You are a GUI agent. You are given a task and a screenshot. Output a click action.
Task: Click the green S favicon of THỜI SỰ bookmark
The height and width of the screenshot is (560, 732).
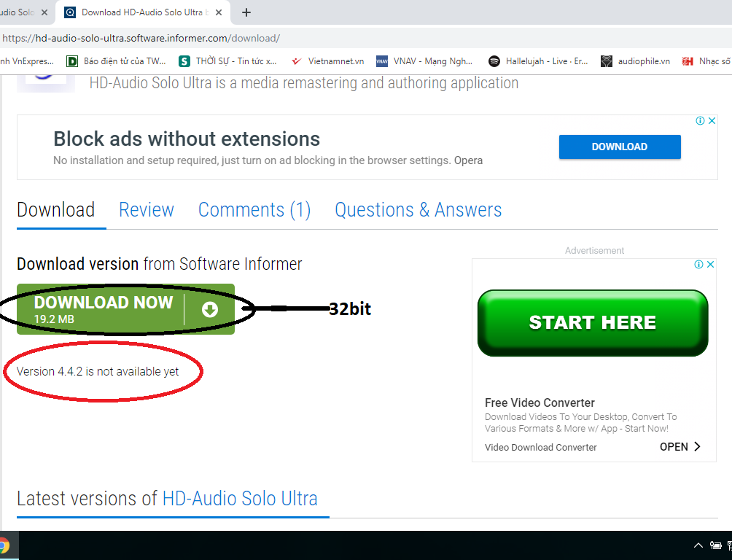(x=184, y=61)
